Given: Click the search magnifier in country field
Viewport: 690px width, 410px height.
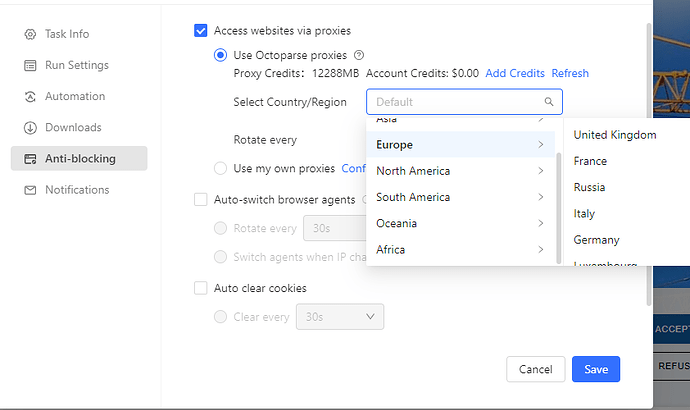Looking at the screenshot, I should pyautogui.click(x=549, y=102).
